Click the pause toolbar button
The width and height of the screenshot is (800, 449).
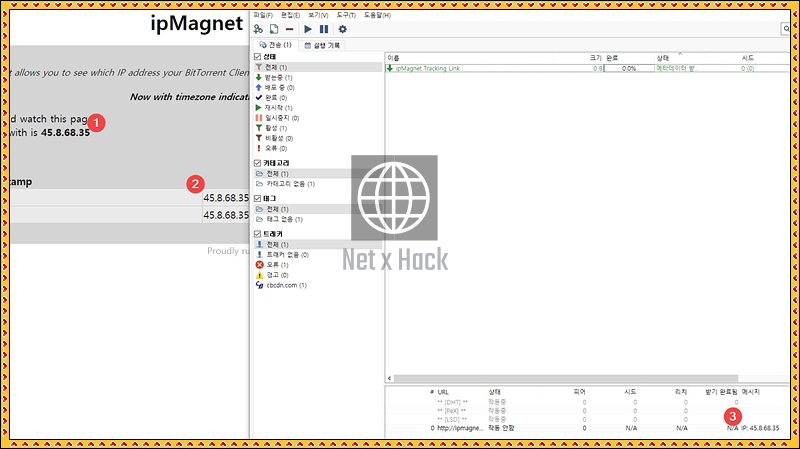click(x=324, y=29)
